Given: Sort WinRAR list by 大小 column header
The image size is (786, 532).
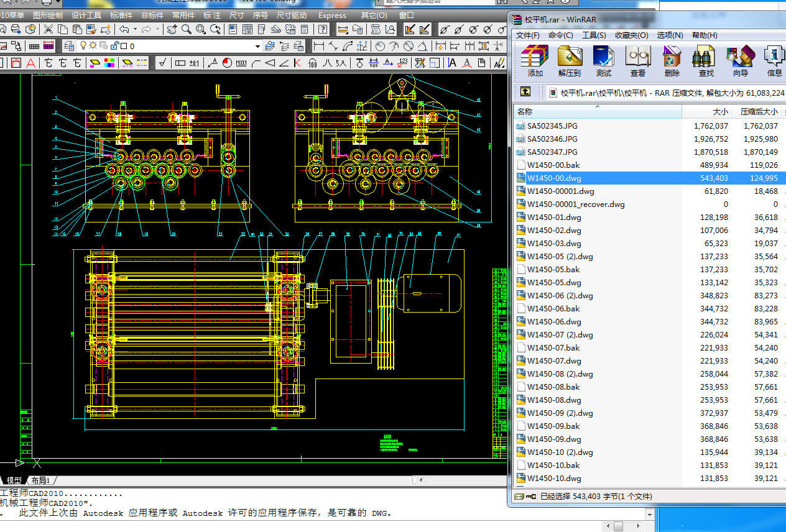Looking at the screenshot, I should 707,112.
